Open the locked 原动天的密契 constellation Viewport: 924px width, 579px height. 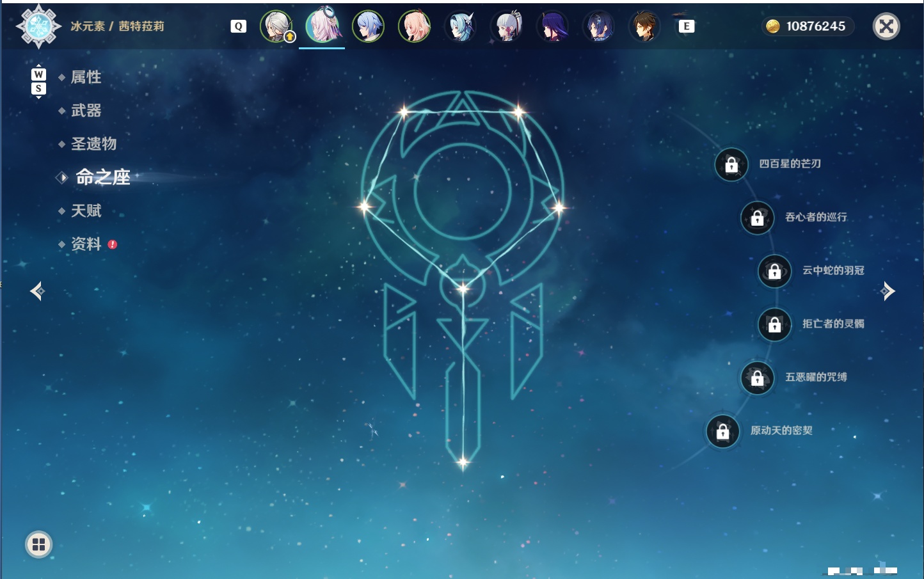click(723, 431)
